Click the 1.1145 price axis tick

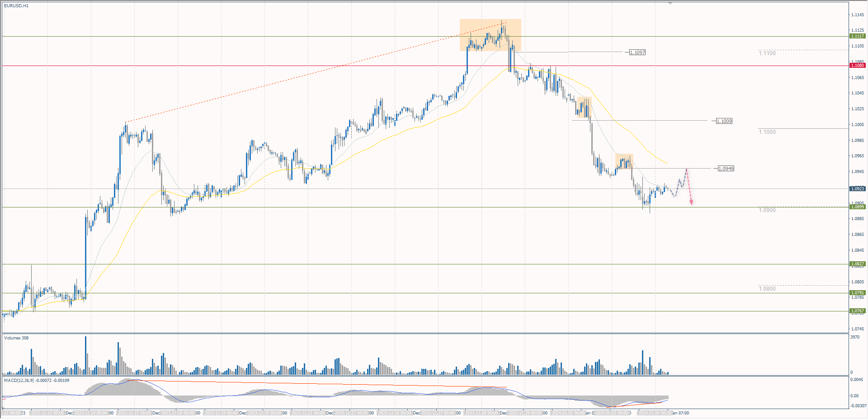[858, 15]
